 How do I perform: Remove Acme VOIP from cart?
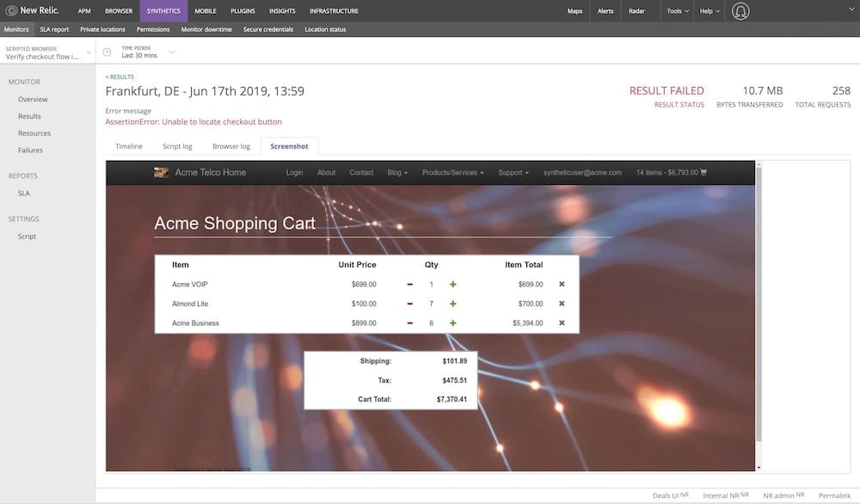(562, 284)
